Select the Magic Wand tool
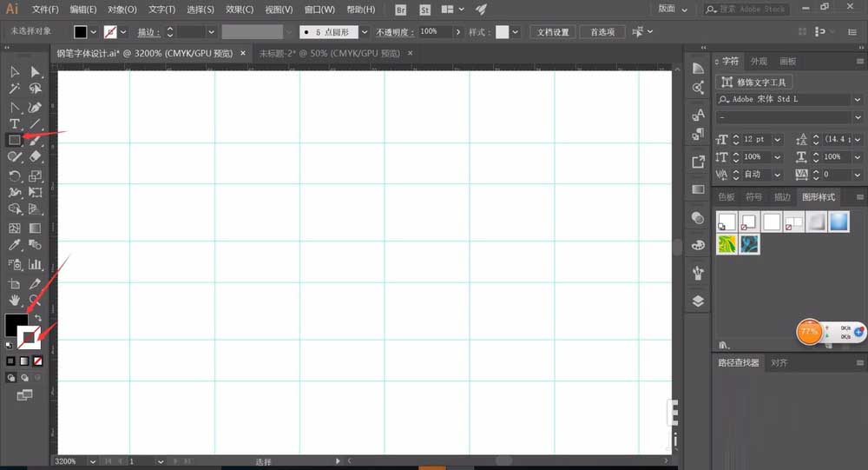This screenshot has width=868, height=470. [x=15, y=89]
